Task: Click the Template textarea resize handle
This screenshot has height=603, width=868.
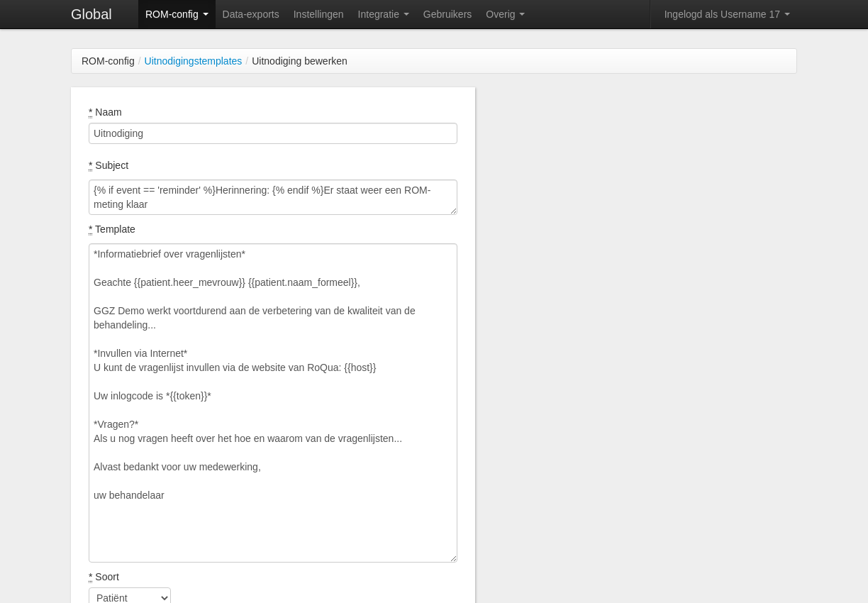Action: [453, 558]
